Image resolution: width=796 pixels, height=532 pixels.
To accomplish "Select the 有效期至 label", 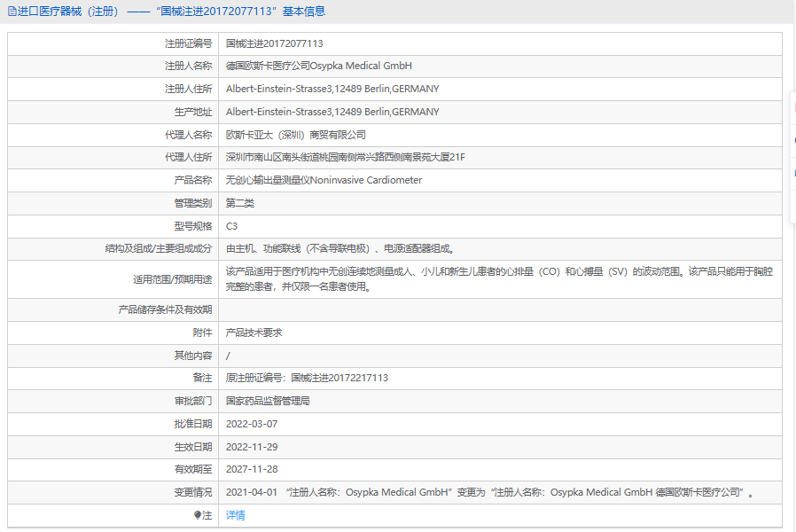I will point(193,470).
